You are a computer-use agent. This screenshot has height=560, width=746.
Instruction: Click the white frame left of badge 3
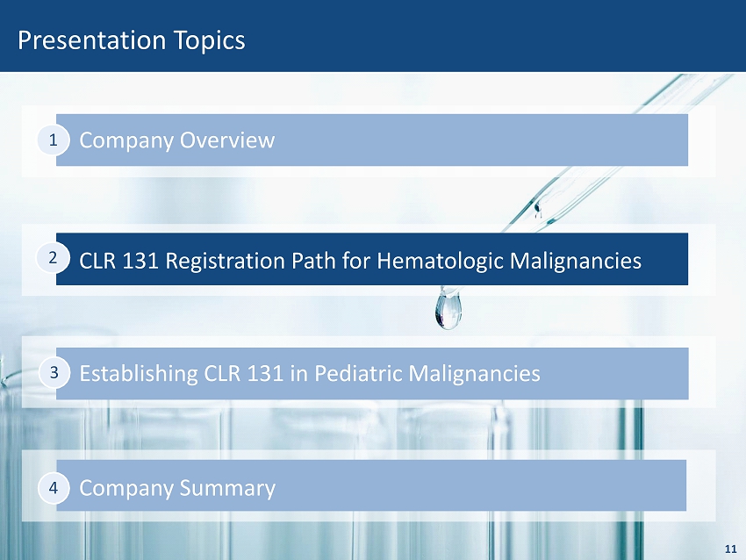(30, 373)
